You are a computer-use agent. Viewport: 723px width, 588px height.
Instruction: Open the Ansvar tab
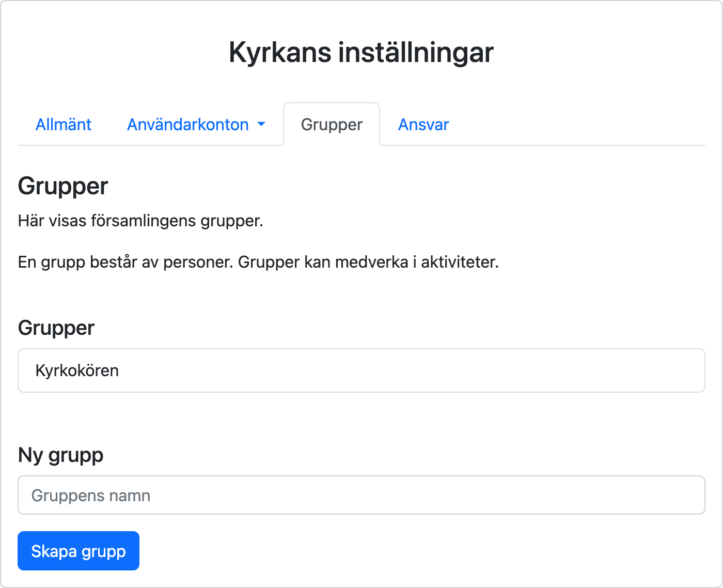pos(423,125)
